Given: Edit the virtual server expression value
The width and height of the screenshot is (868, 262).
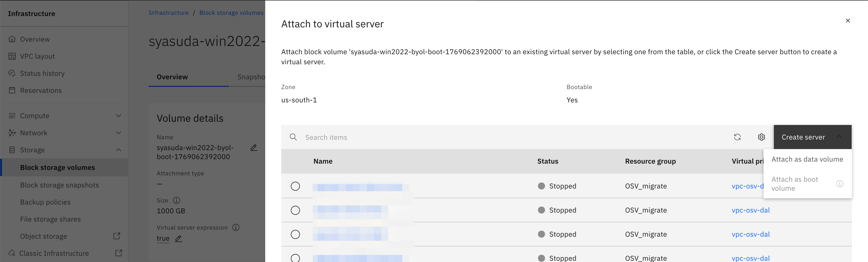Looking at the screenshot, I should (179, 238).
